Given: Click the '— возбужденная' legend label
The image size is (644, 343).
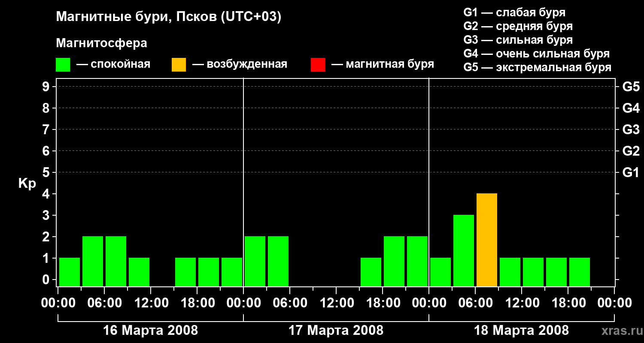Looking at the screenshot, I should (x=240, y=64).
